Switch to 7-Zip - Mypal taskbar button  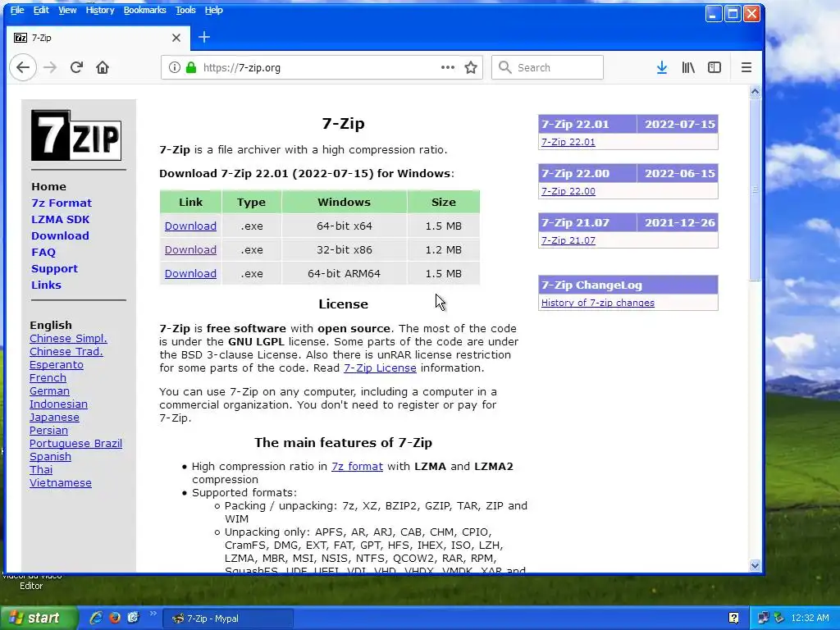point(228,619)
